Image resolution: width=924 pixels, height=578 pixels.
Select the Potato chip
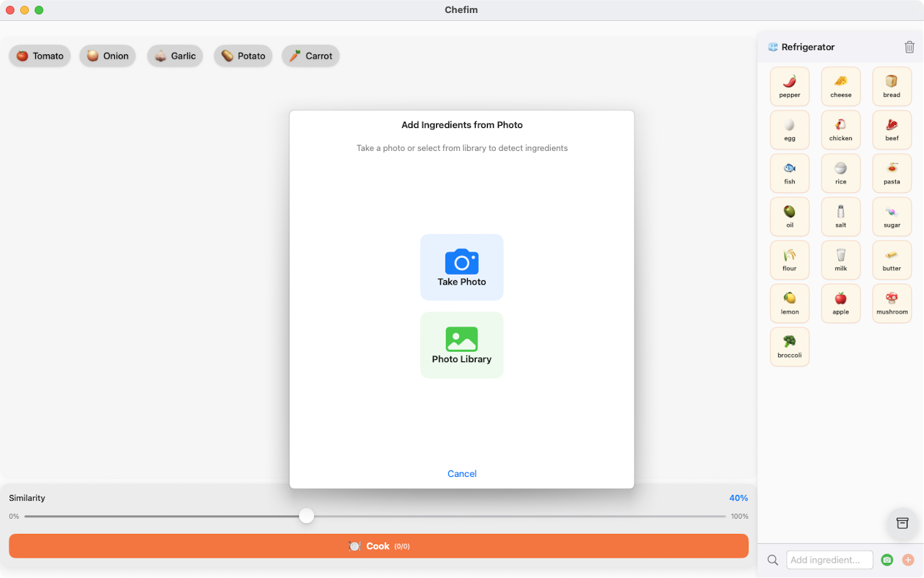pyautogui.click(x=243, y=56)
